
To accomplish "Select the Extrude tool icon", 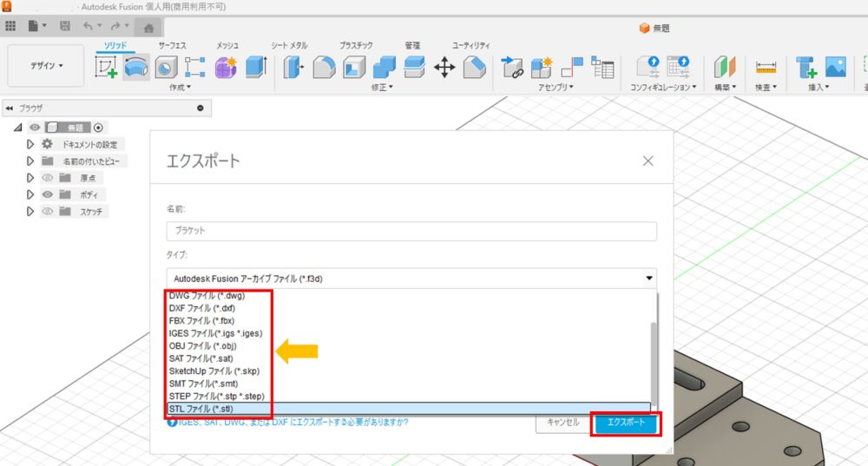I will [255, 68].
